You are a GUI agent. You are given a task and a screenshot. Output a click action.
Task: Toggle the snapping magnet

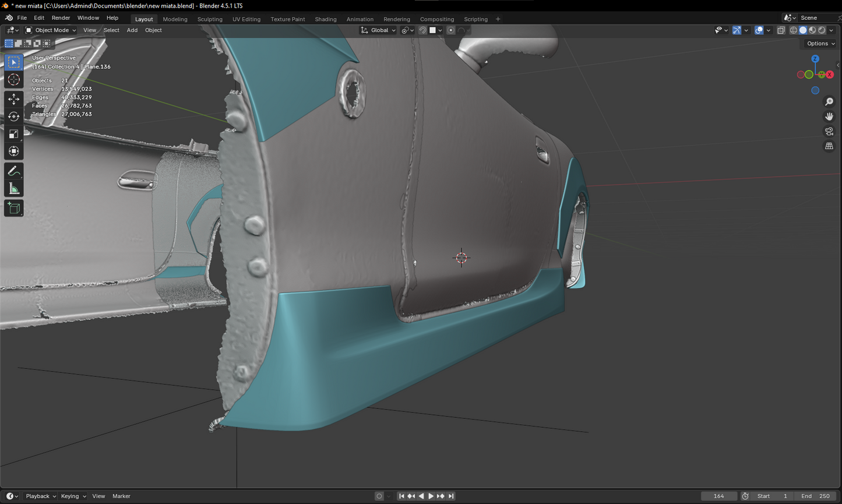(422, 30)
